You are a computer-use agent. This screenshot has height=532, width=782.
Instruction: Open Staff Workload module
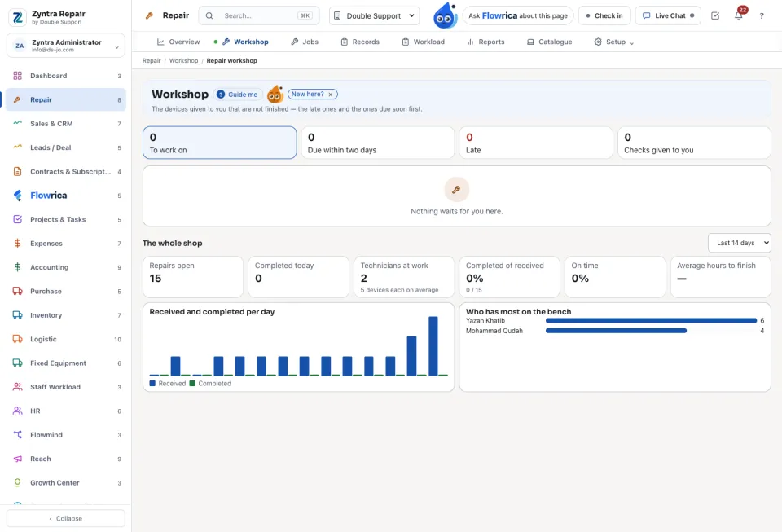tap(66, 387)
